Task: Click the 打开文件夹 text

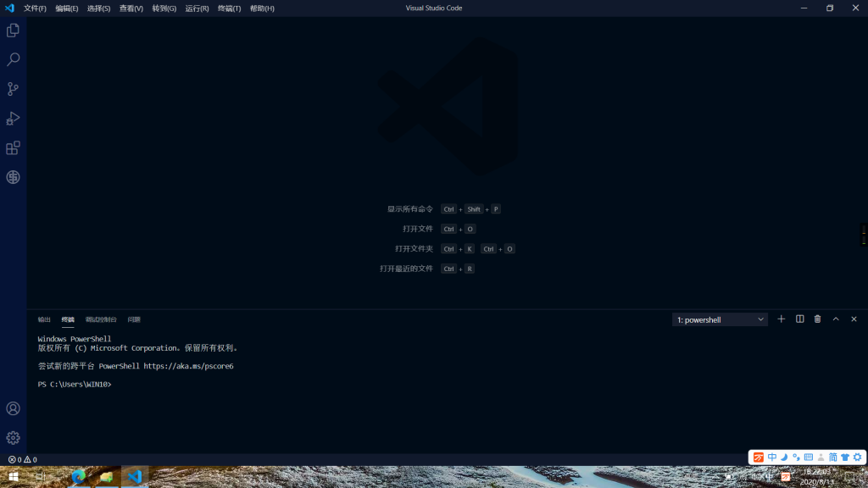Action: pyautogui.click(x=414, y=249)
